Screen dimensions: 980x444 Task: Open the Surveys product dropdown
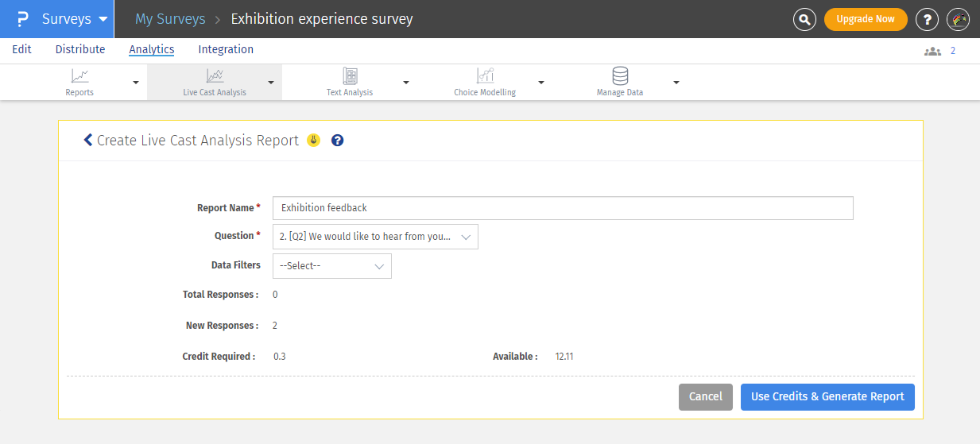[x=75, y=19]
